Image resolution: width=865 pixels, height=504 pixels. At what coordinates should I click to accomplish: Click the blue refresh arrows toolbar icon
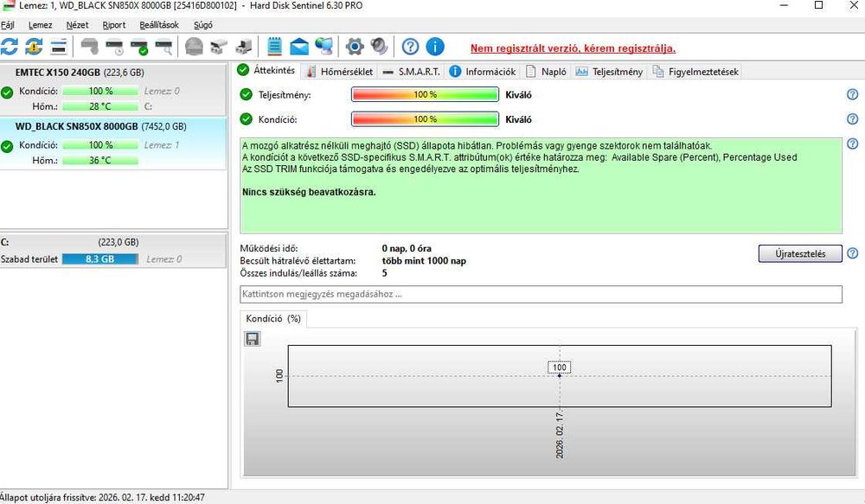coord(10,47)
